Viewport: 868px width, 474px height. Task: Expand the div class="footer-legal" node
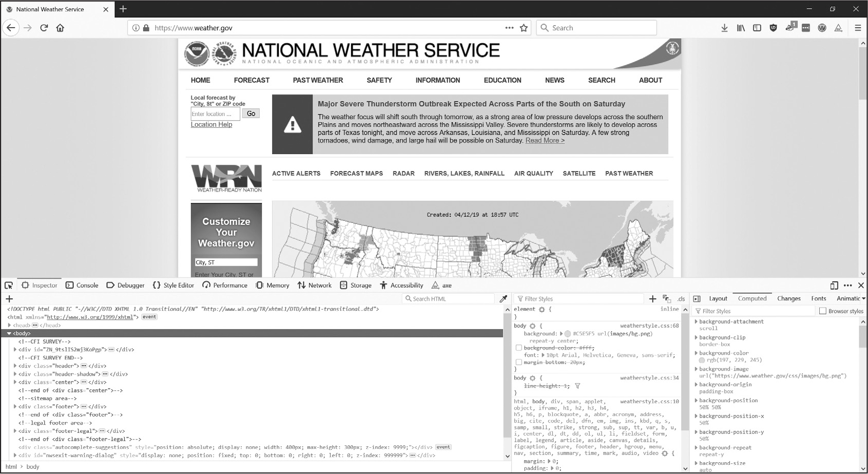pyautogui.click(x=15, y=431)
